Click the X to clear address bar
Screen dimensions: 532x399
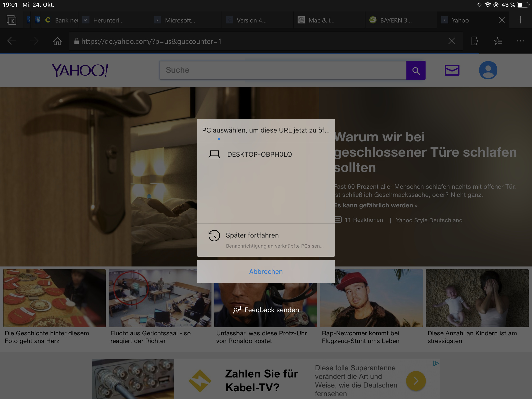451,41
